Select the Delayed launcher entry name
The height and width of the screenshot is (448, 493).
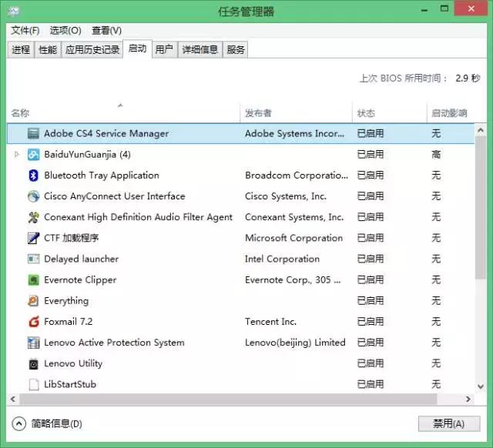81,259
